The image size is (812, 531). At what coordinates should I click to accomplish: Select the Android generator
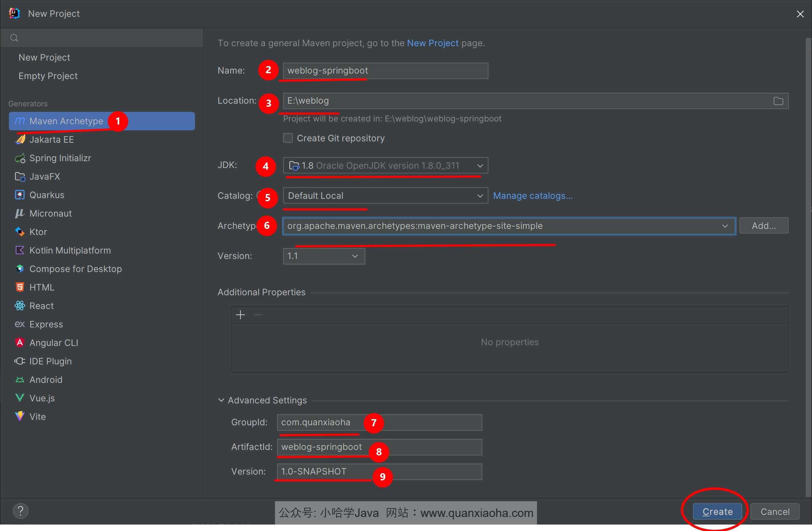(102, 380)
